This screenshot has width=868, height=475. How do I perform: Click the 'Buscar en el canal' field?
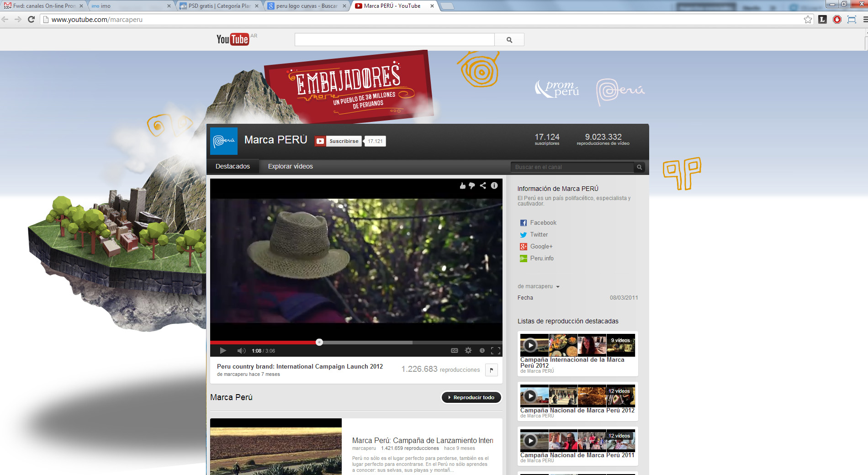[x=572, y=167]
